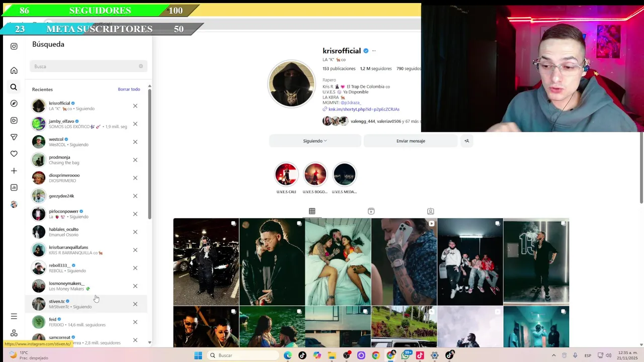644x362 pixels.
Task: Open Notifications heart icon
Action: (x=14, y=154)
